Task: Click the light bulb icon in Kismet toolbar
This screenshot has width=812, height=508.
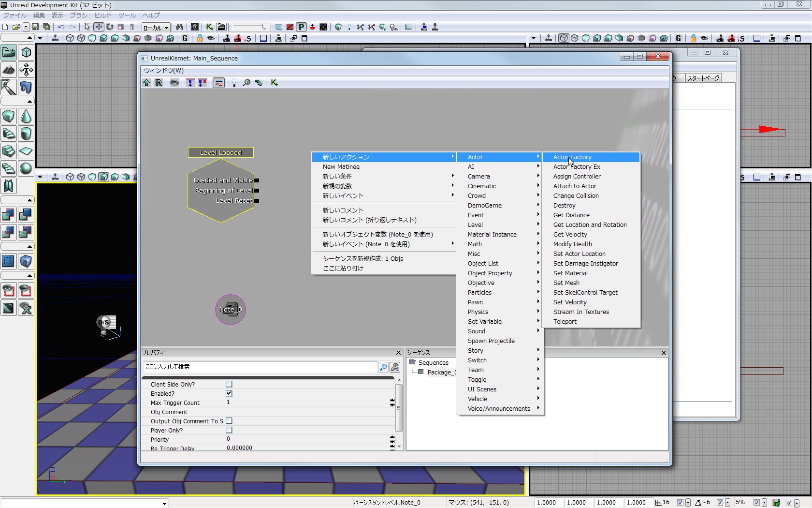Action: (x=234, y=83)
